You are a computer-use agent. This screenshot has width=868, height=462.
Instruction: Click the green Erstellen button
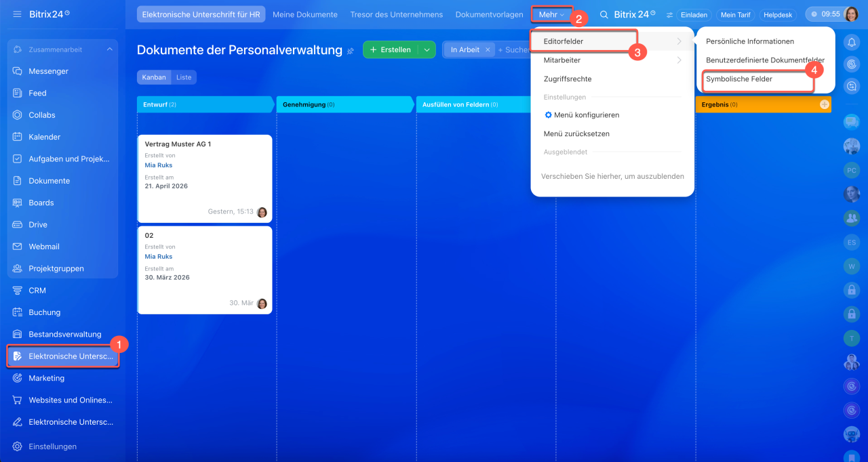click(x=391, y=49)
